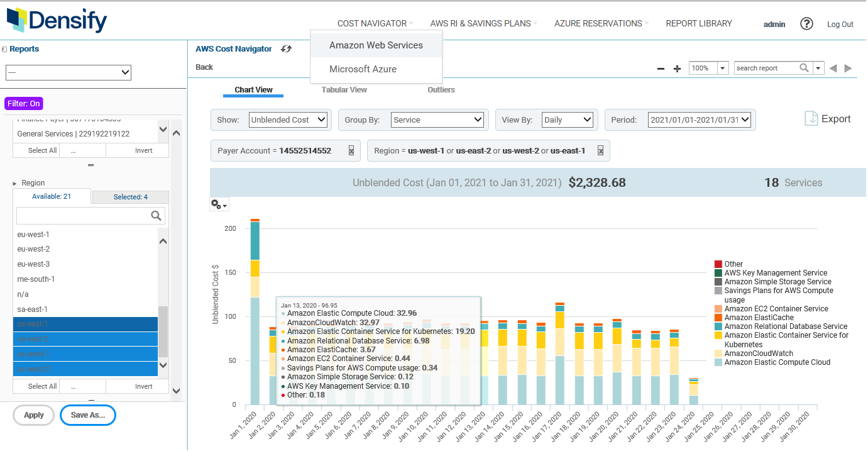Open the View By Daily dropdown

coord(567,120)
